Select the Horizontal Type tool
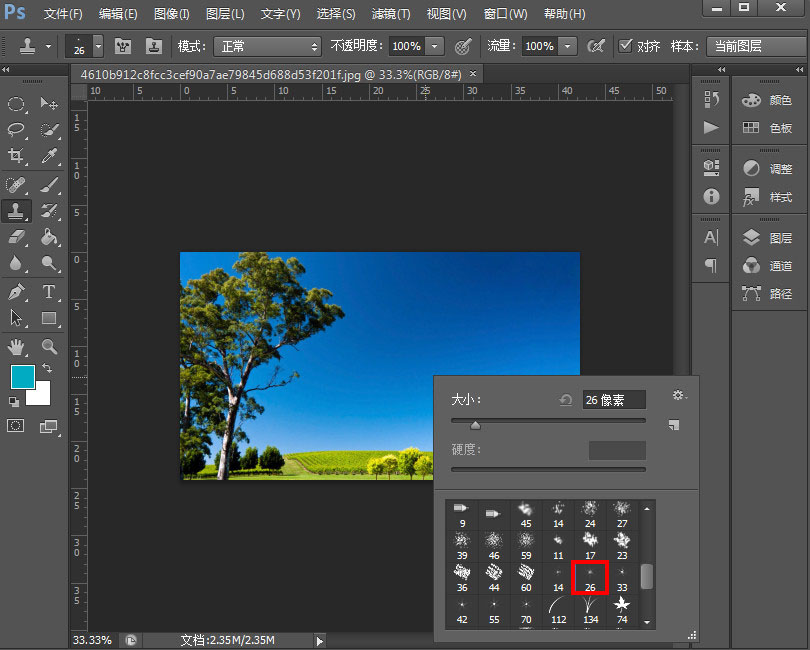The height and width of the screenshot is (650, 810). tap(49, 292)
